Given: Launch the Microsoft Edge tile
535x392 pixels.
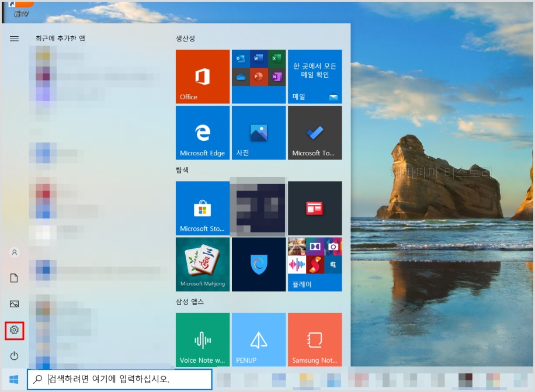Looking at the screenshot, I should pyautogui.click(x=203, y=133).
